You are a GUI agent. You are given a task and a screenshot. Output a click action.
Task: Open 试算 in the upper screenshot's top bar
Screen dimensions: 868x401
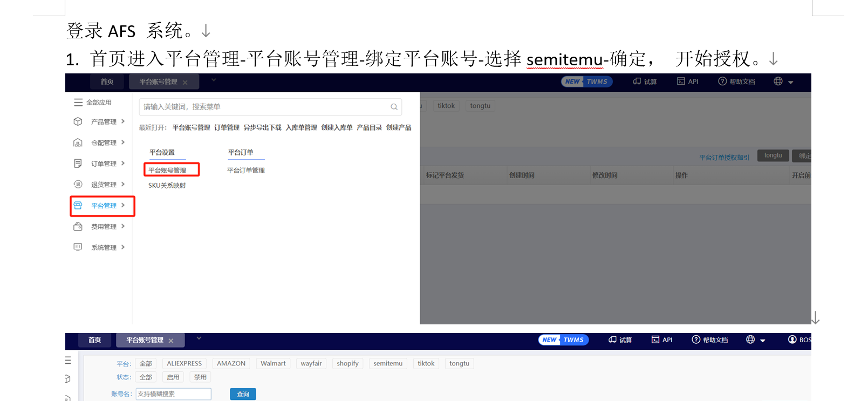(x=645, y=81)
